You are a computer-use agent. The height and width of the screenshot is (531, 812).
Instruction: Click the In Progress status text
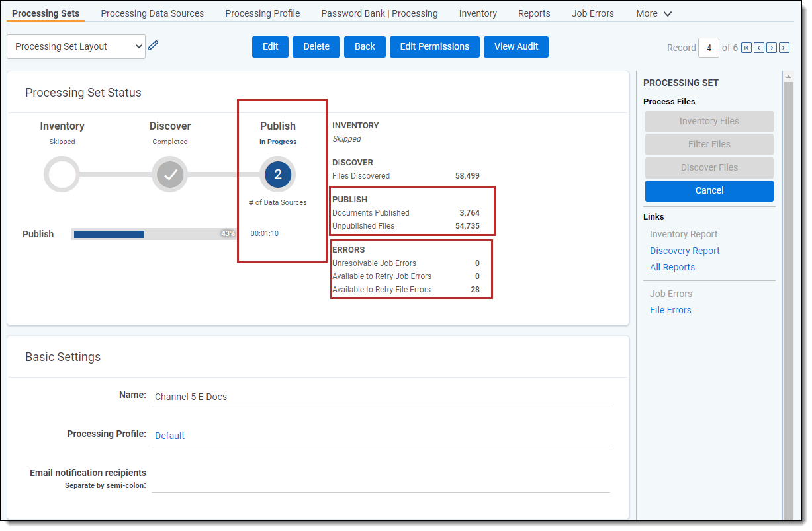tap(278, 142)
